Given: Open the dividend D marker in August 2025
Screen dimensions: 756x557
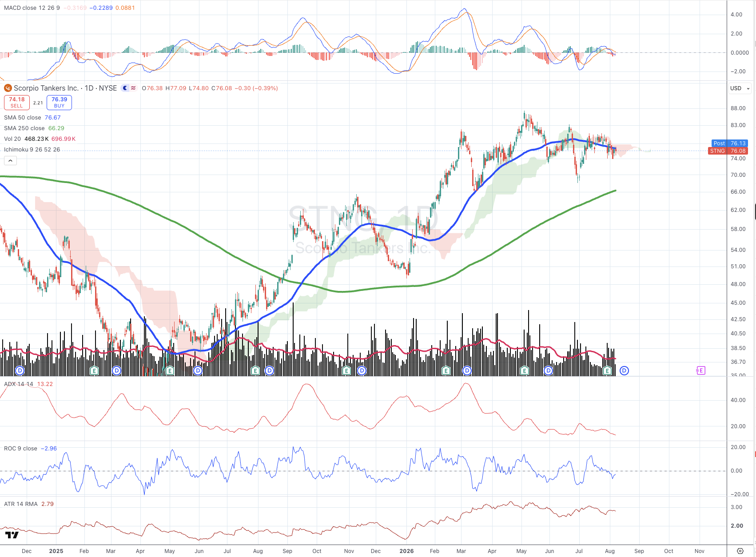Looking at the screenshot, I should click(x=269, y=370).
